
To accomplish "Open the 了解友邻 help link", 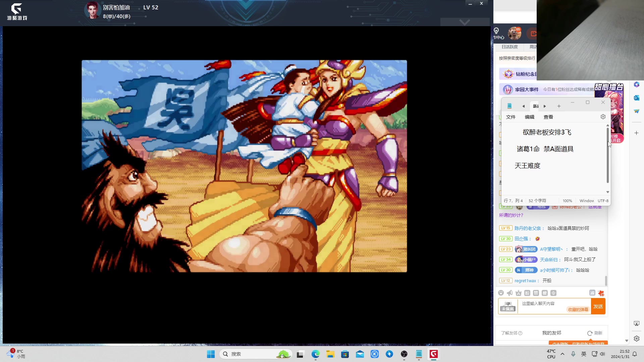I will coord(512,333).
